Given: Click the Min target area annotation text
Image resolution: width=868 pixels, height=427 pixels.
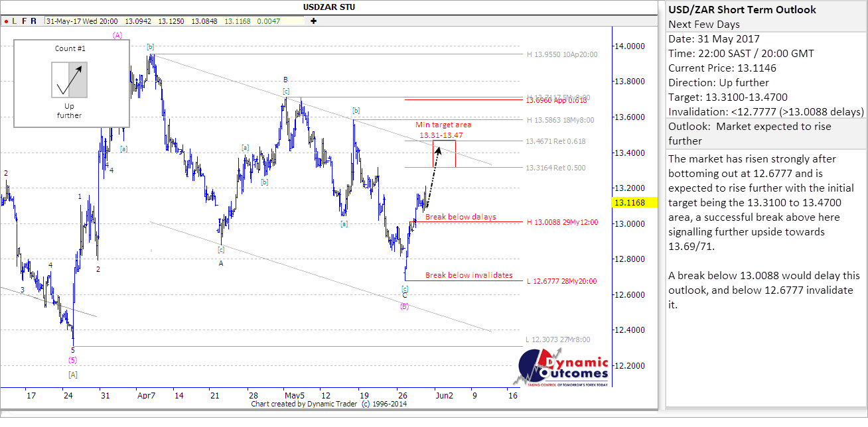Looking at the screenshot, I should [443, 125].
